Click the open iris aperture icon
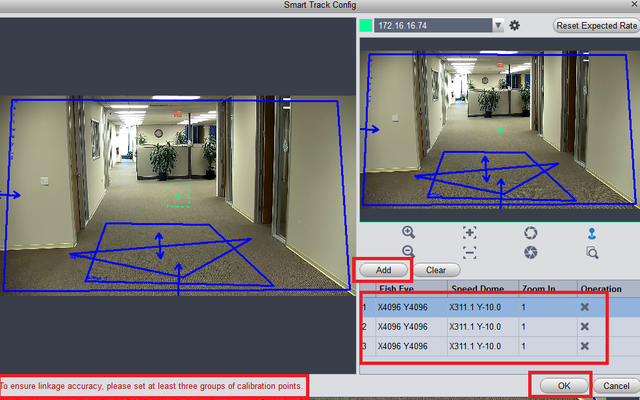 [531, 233]
